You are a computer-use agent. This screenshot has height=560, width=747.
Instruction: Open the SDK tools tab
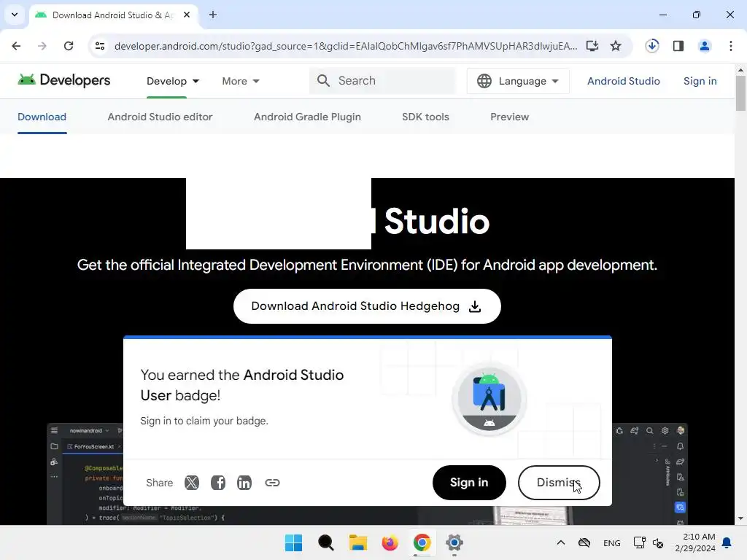click(425, 117)
